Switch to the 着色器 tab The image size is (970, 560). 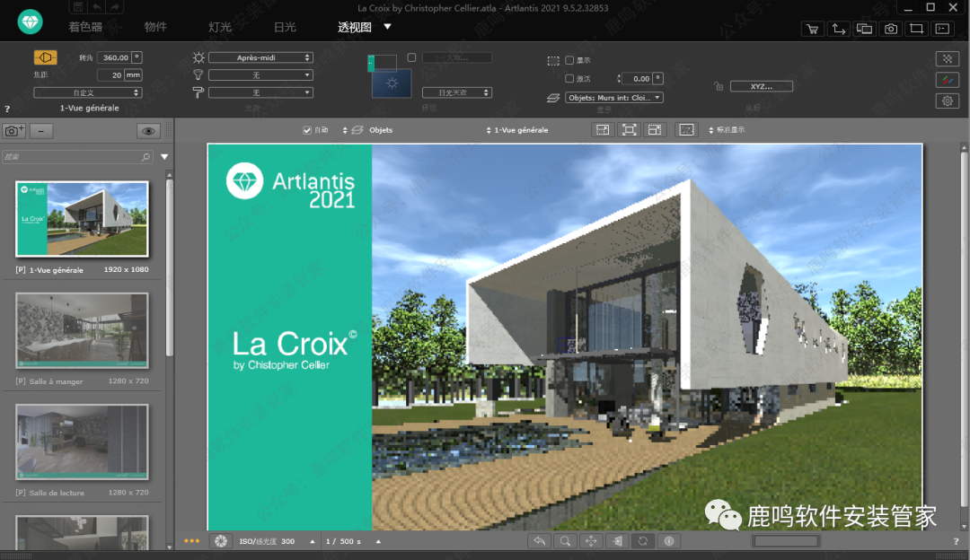tap(85, 27)
